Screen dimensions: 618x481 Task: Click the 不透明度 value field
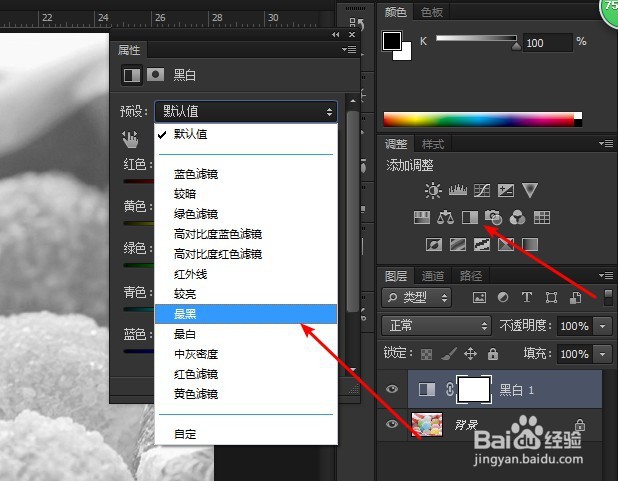[575, 326]
